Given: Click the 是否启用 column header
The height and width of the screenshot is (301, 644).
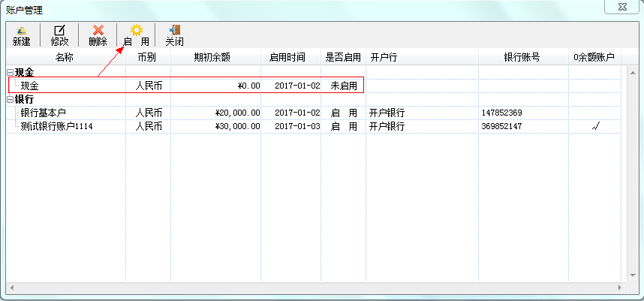Looking at the screenshot, I should pyautogui.click(x=343, y=58).
